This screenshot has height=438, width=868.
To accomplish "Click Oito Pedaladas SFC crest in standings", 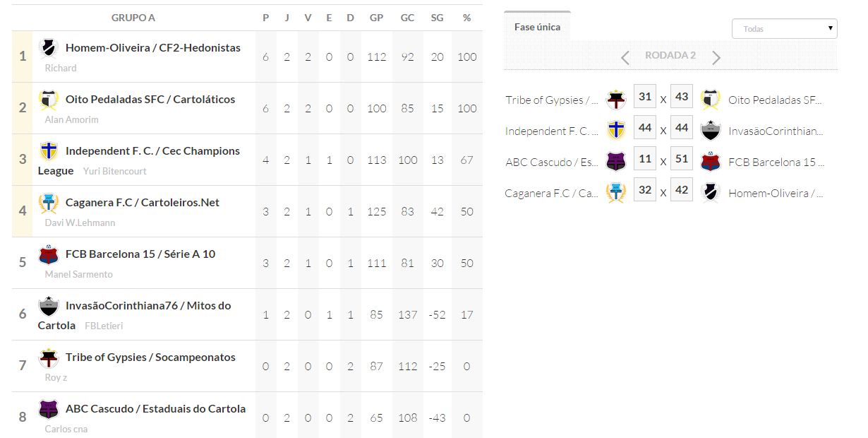I will point(49,100).
